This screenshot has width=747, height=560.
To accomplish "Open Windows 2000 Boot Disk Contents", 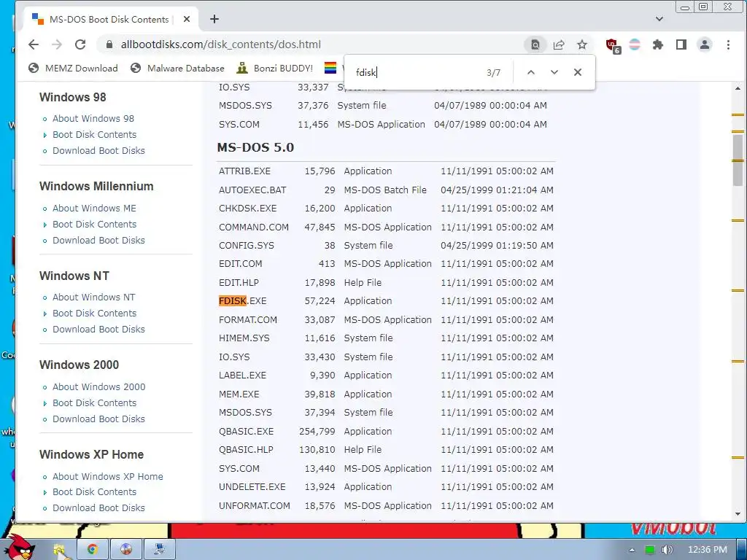I will pos(94,402).
